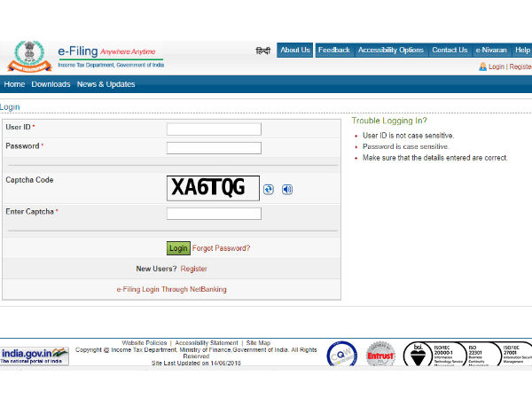Screen dimensions: 532x399
Task: Switch to the About Us tab
Action: [295, 51]
